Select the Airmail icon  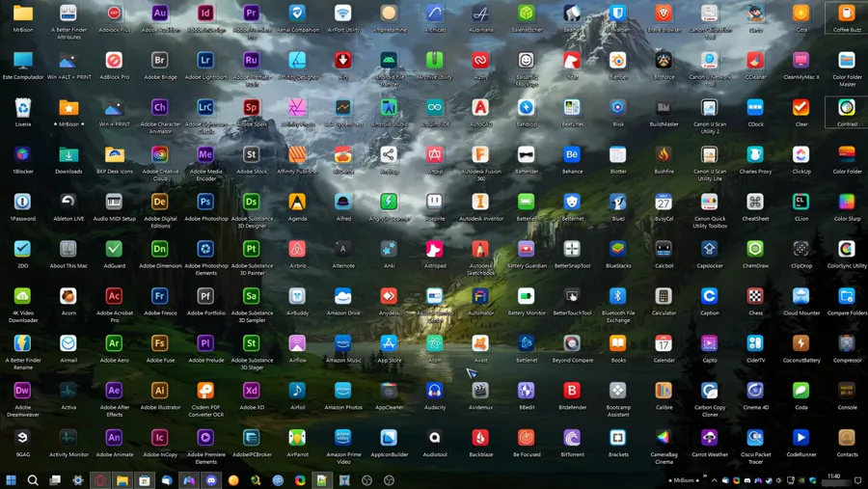(68, 343)
